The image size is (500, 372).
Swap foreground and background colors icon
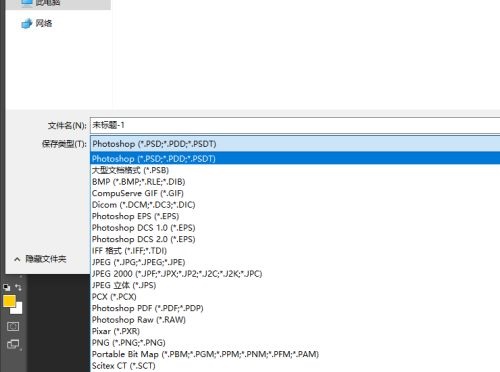(x=18, y=287)
